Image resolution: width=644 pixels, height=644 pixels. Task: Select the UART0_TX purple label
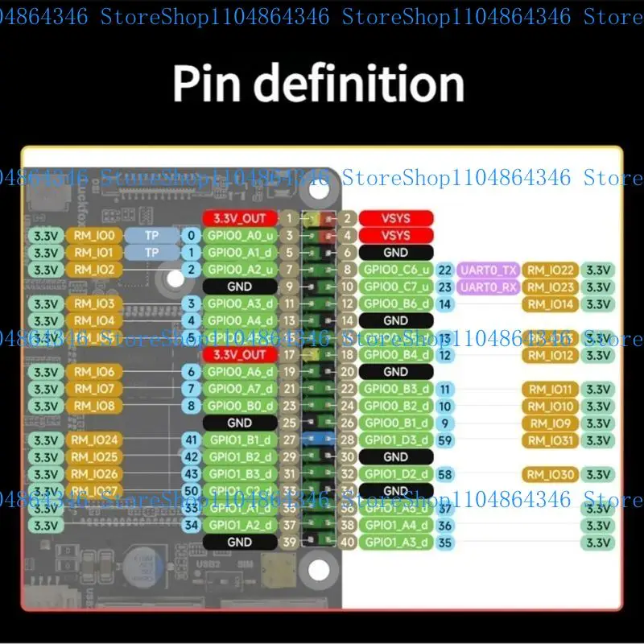488,270
